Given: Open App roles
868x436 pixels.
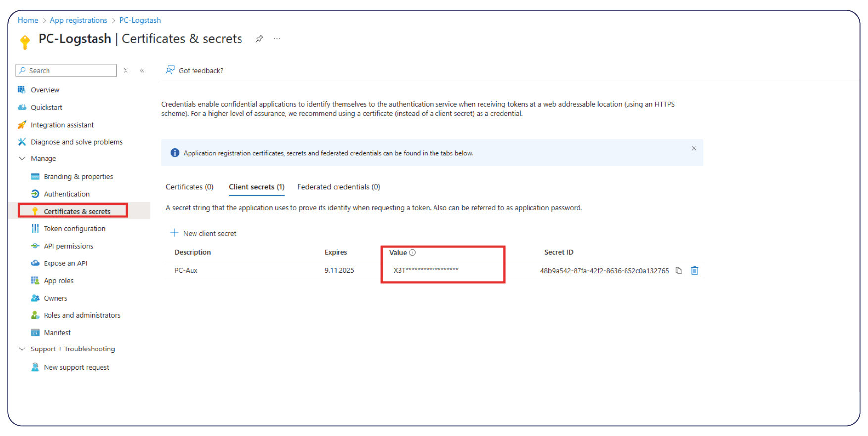Looking at the screenshot, I should pyautogui.click(x=58, y=280).
